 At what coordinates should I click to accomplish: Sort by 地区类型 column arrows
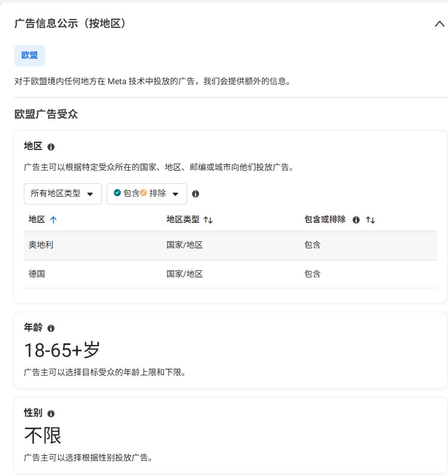(208, 219)
